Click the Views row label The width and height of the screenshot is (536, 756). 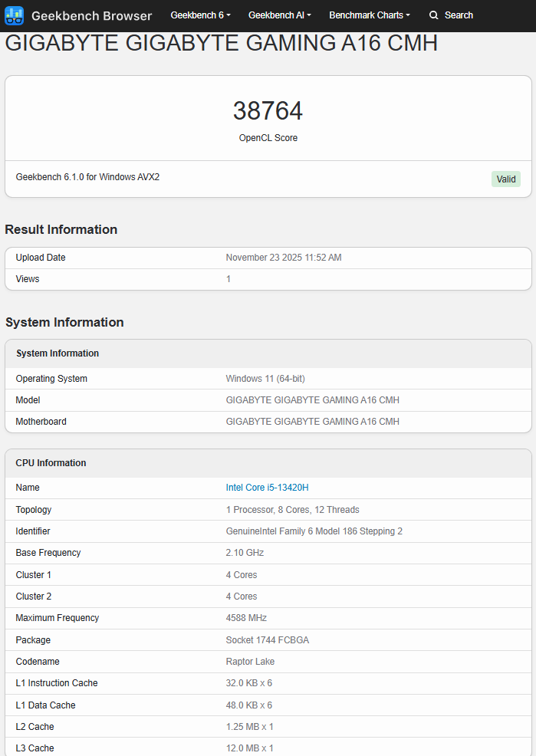click(x=28, y=278)
